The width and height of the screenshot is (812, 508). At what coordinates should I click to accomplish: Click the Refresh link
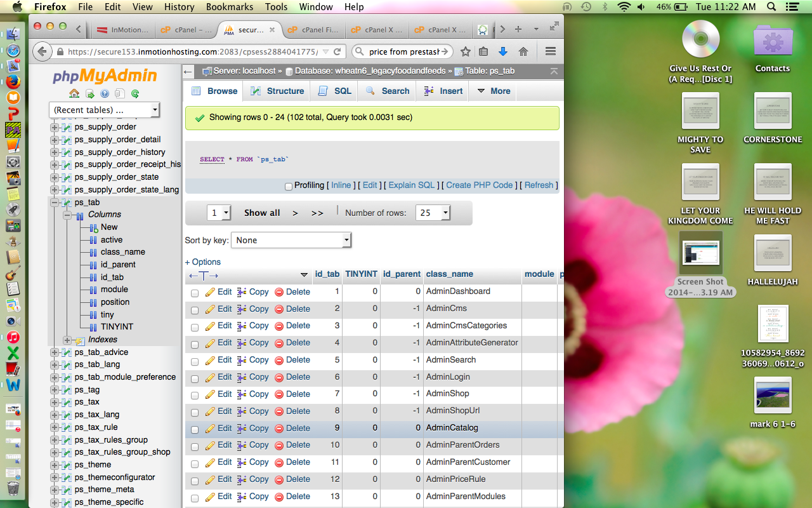click(x=539, y=185)
